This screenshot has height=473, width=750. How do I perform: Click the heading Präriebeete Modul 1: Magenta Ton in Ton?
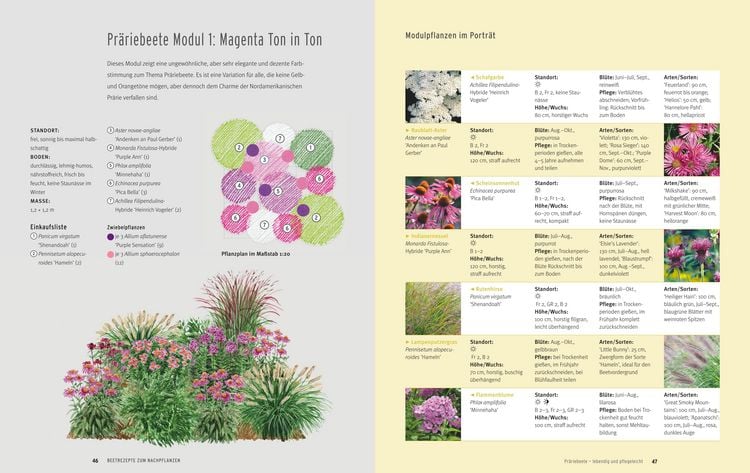coord(214,40)
